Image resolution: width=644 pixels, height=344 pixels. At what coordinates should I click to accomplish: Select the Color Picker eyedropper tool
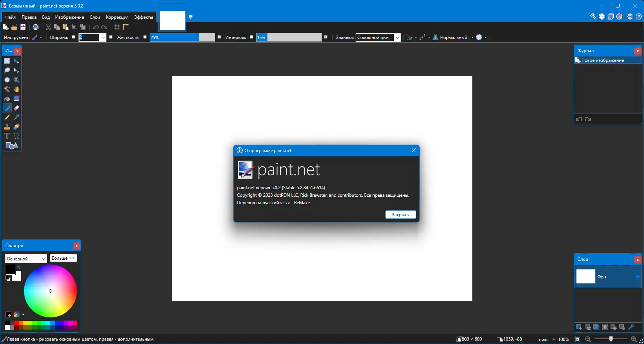(x=17, y=117)
